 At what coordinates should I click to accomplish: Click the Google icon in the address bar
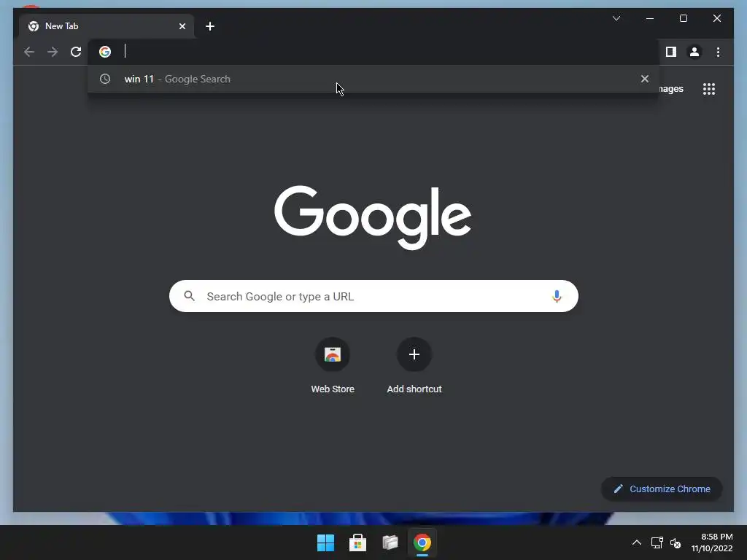click(105, 52)
